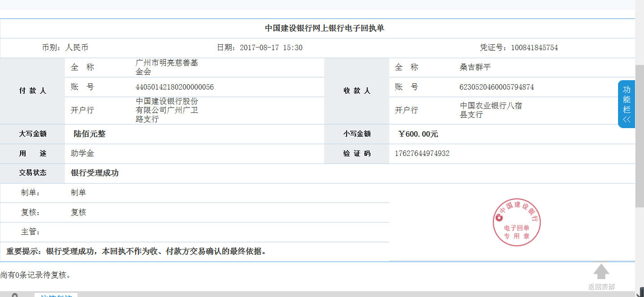644x297 pixels.
Task: Click the 小写金额 label
Action: pos(357,134)
